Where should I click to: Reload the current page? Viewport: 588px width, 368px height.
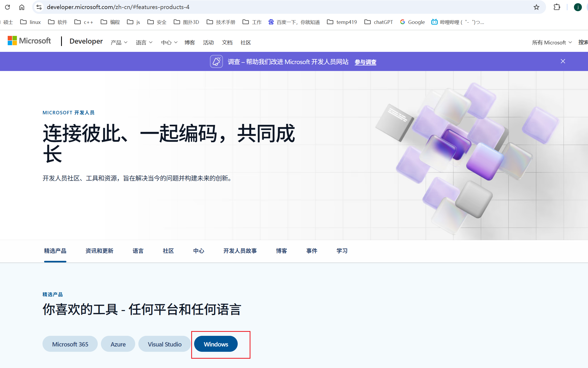7,7
